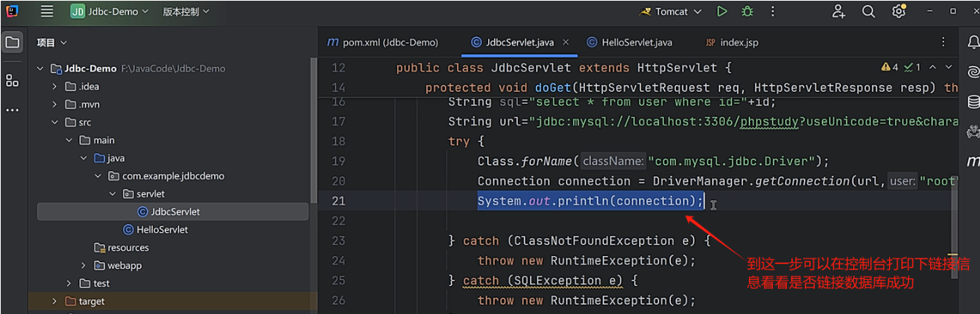Click ClassNotFoundException in the catch clause
The image size is (980, 314).
(590, 241)
